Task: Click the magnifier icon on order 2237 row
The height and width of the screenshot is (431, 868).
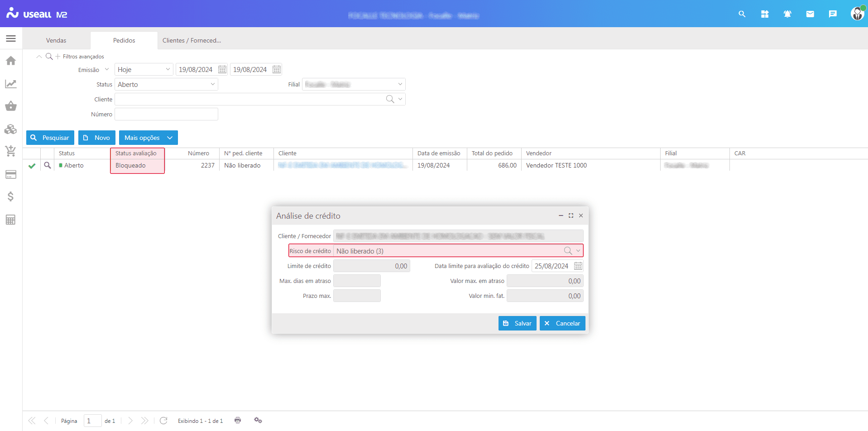Action: coord(47,166)
